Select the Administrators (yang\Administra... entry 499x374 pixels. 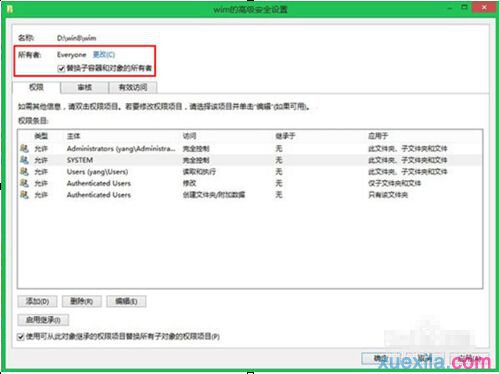click(250, 148)
